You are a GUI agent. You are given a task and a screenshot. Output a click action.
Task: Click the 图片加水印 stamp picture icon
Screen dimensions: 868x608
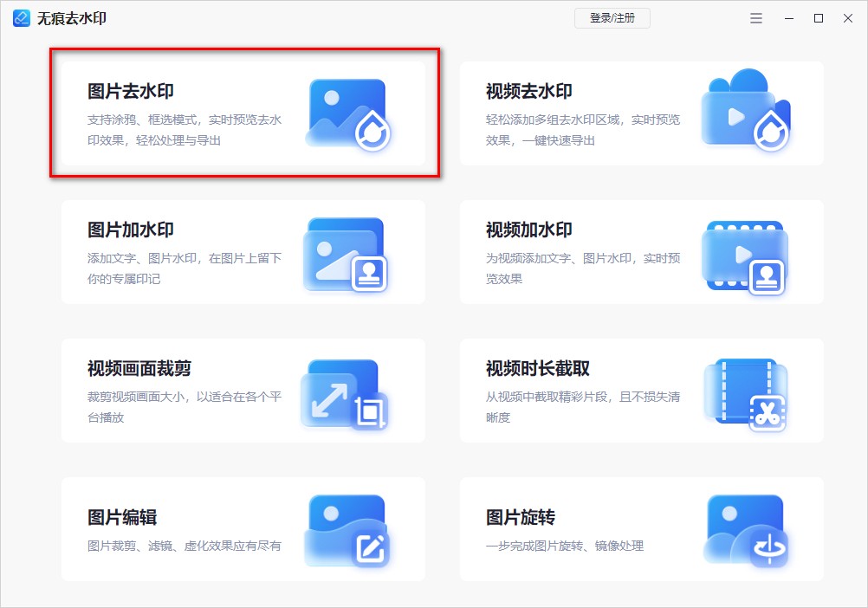tap(346, 252)
